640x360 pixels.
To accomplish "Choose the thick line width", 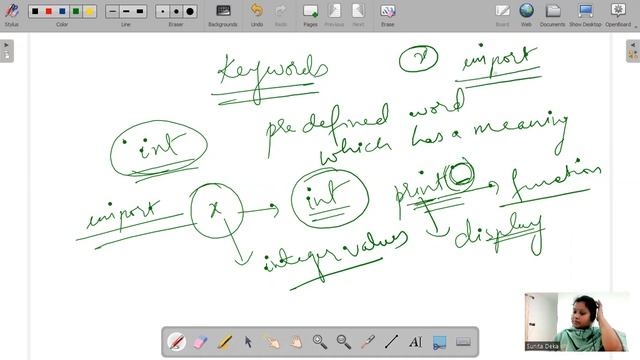I will coord(140,11).
